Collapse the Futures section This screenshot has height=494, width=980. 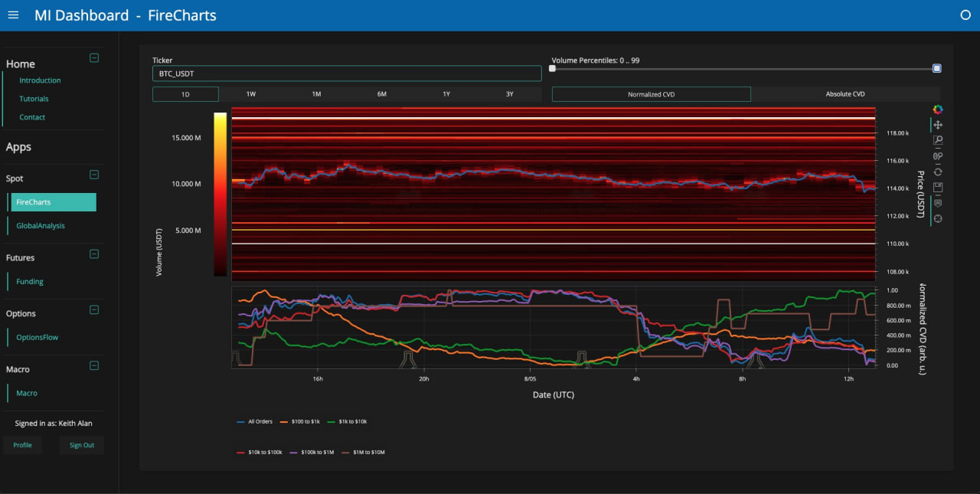coord(94,254)
